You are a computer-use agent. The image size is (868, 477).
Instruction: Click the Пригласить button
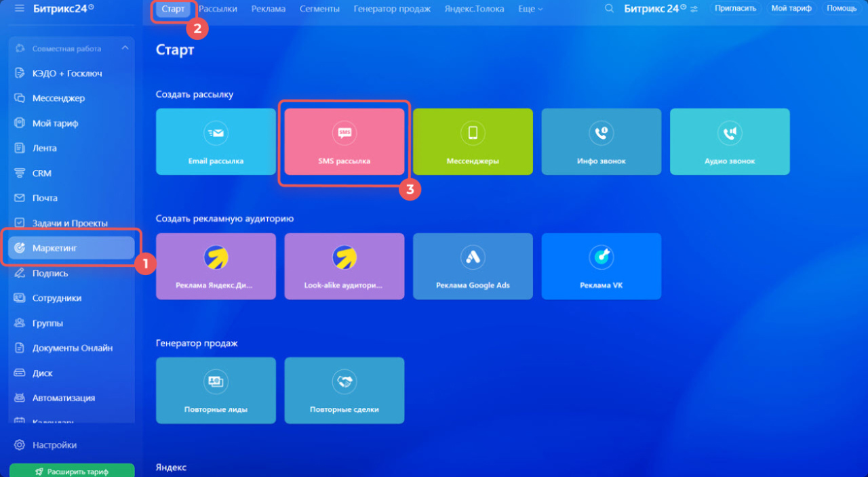pyautogui.click(x=736, y=9)
